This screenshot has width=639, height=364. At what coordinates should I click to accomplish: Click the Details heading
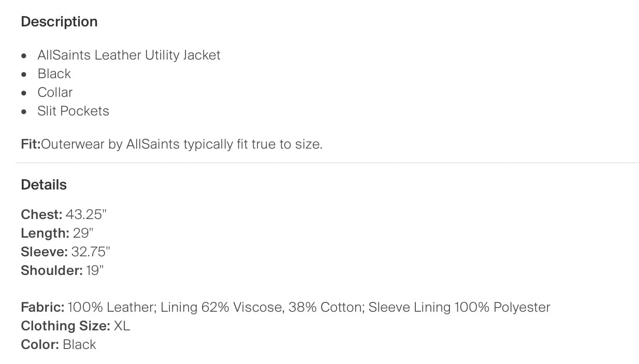[44, 185]
